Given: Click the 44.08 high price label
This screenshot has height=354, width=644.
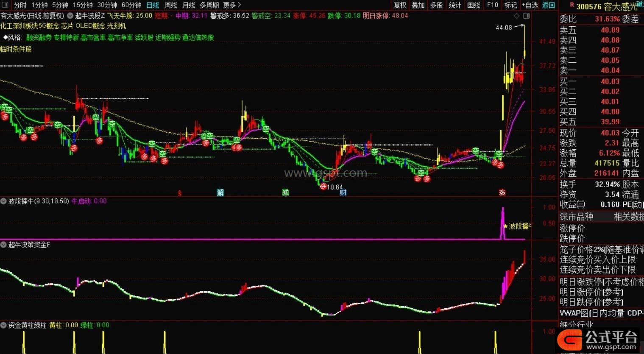Looking at the screenshot, I should 504,28.
